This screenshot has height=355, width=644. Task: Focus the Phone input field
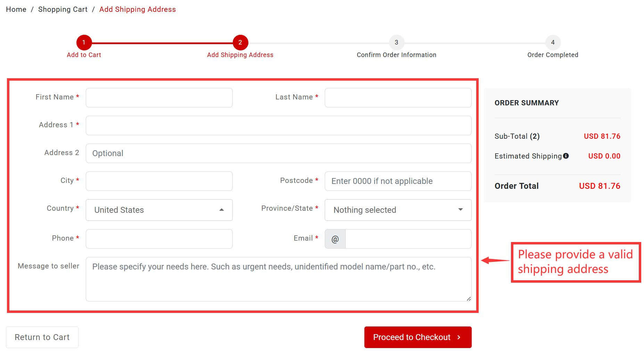tap(159, 239)
